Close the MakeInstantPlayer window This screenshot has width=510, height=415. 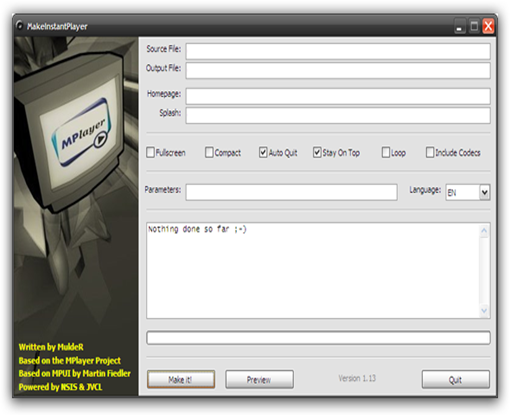click(488, 26)
